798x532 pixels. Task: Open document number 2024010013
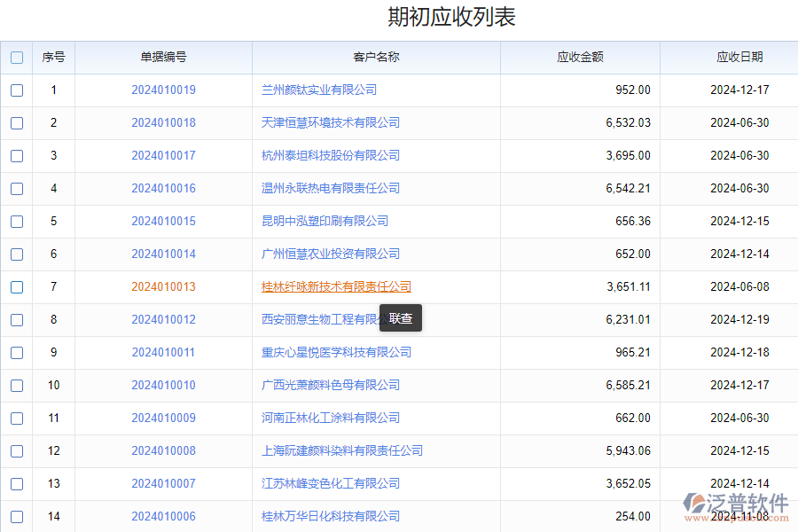pos(163,287)
